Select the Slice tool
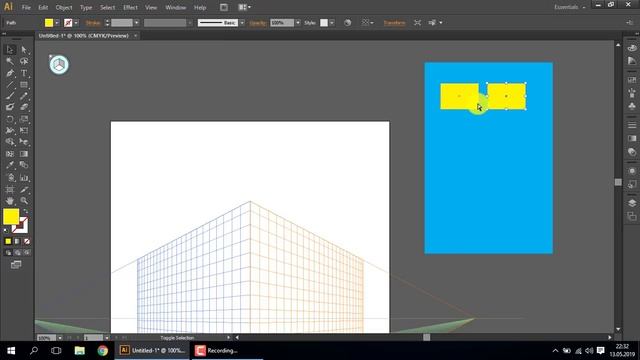 click(x=24, y=190)
